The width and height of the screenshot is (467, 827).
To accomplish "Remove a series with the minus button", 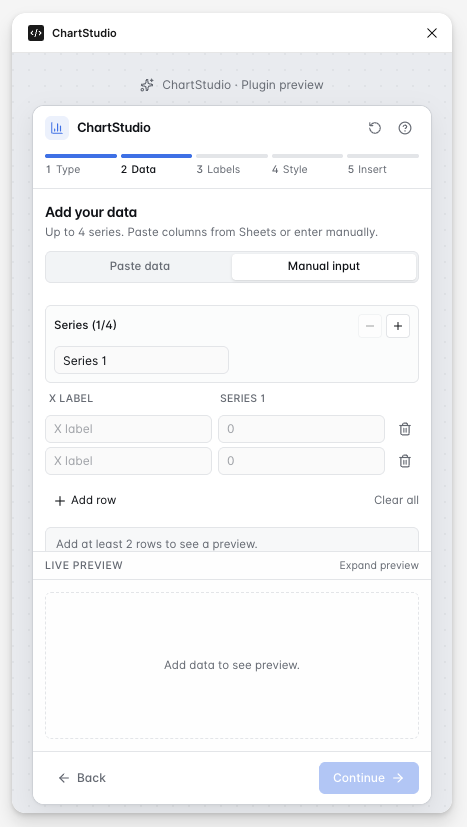I will pos(370,326).
